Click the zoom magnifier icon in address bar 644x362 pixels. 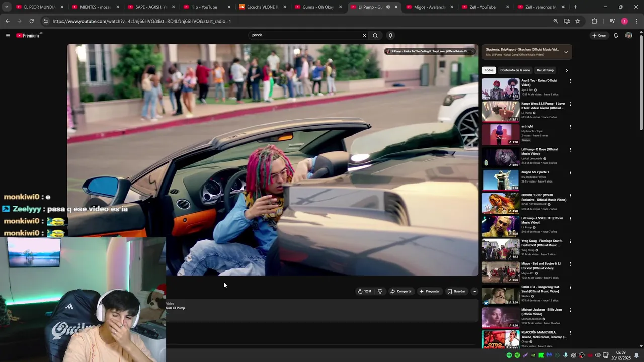pos(555,21)
